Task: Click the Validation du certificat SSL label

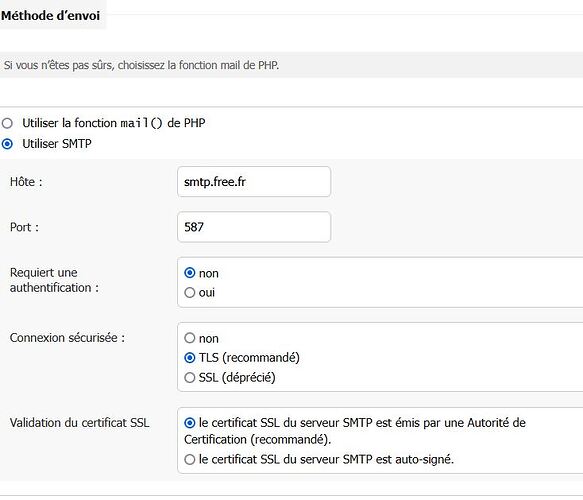Action: [x=80, y=423]
